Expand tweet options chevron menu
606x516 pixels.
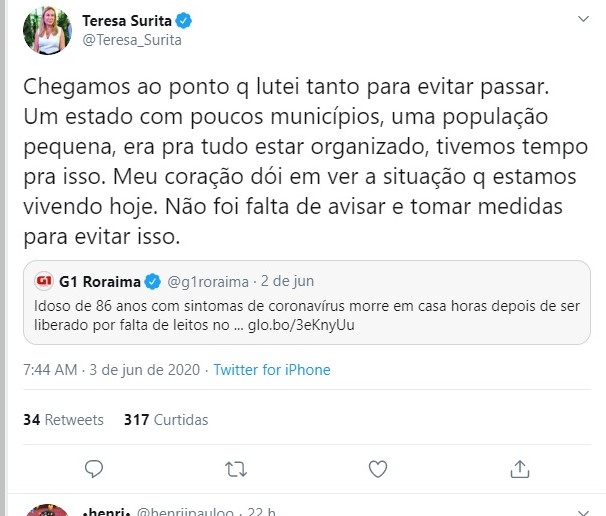(583, 20)
